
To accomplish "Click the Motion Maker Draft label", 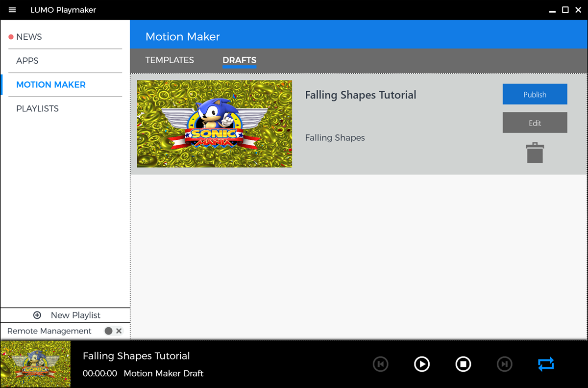I will (x=164, y=373).
